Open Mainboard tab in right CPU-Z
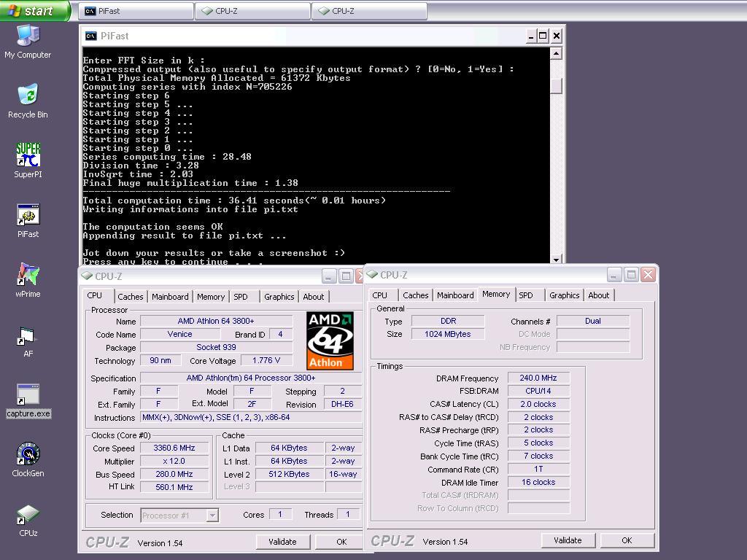Viewport: 747px width, 560px height. (x=455, y=295)
